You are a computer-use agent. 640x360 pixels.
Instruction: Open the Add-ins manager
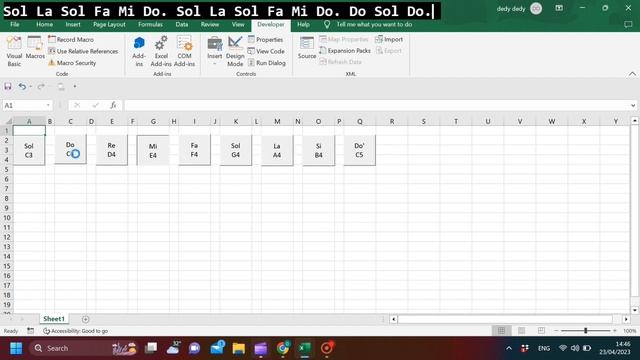(139, 51)
